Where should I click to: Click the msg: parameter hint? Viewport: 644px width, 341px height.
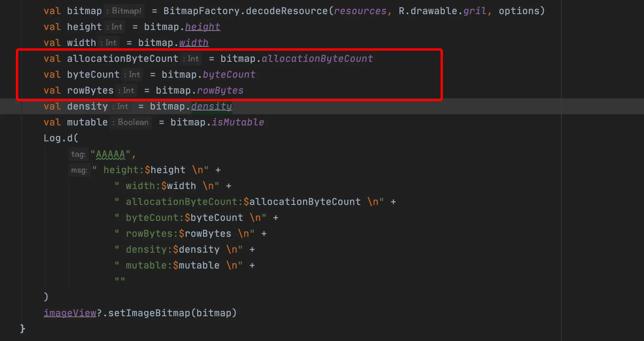(x=79, y=170)
